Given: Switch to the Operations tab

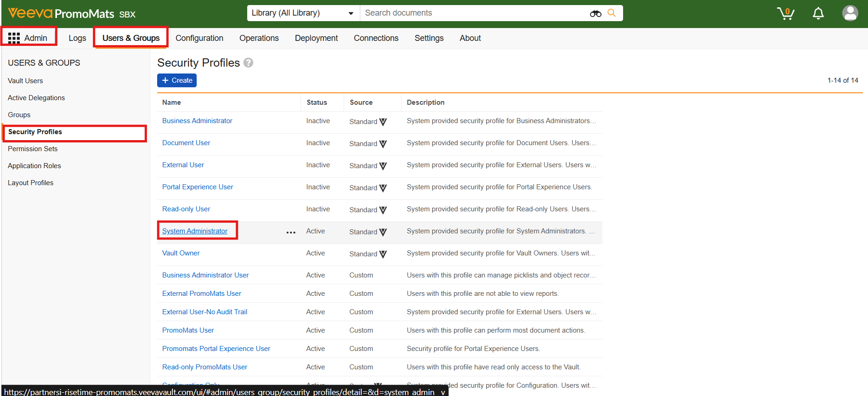Looking at the screenshot, I should [259, 38].
